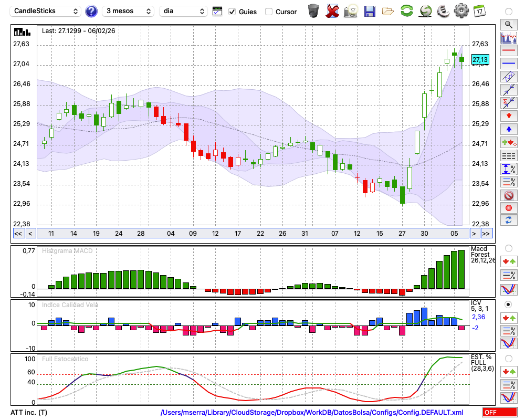
Task: Click the red OFF toggle button
Action: point(500,413)
